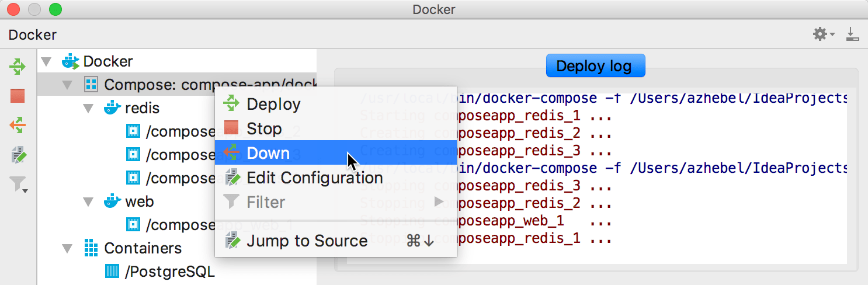Viewport: 868px width, 285px height.
Task: Click the Stop square icon in the context menu
Action: [232, 128]
